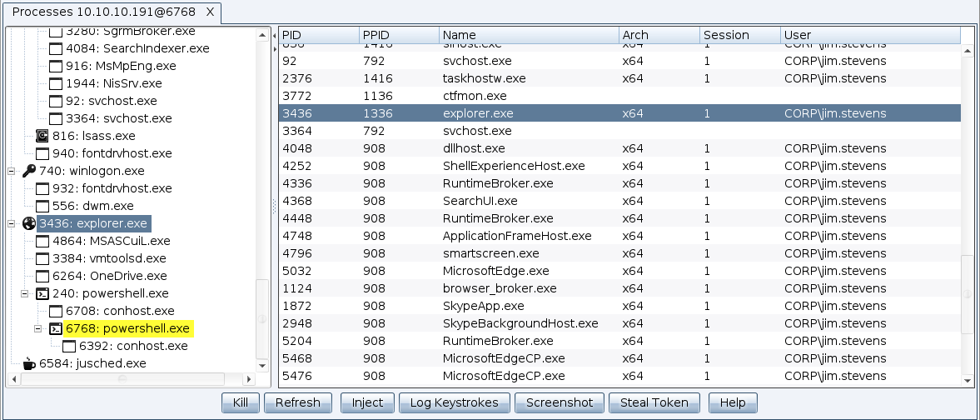980x420 pixels.
Task: Click tree panel scroll down arrow
Action: click(x=262, y=366)
